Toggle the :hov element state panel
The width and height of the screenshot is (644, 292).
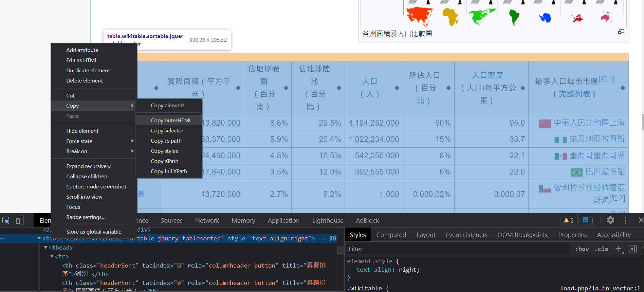(x=582, y=249)
